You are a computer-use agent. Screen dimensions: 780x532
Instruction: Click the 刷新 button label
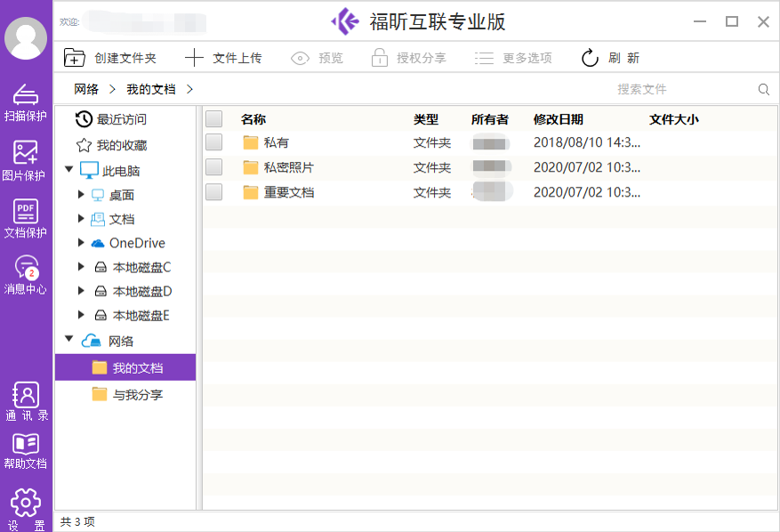623,58
